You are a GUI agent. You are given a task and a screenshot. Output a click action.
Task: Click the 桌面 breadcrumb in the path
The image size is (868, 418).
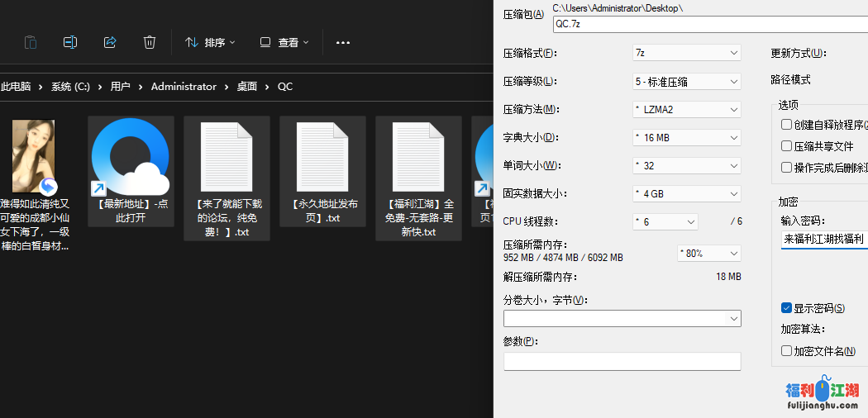246,87
